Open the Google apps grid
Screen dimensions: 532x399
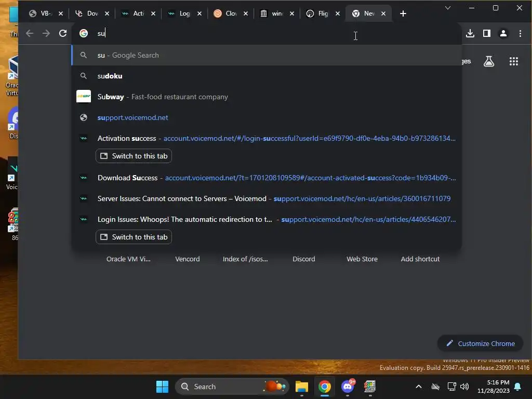[514, 61]
